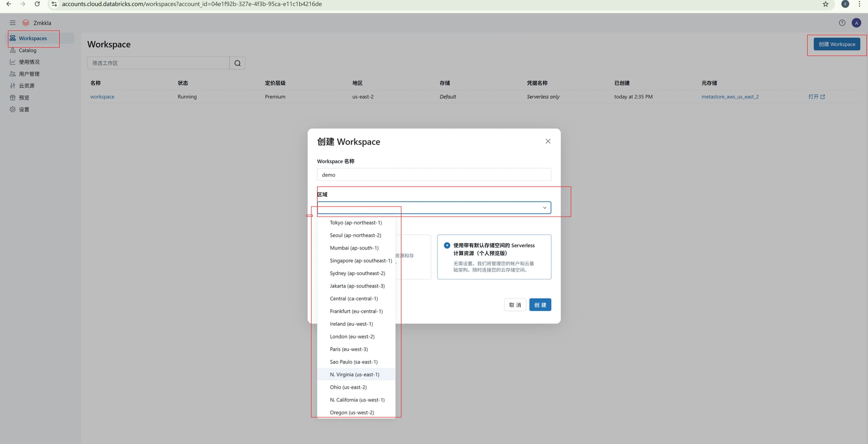Viewport: 868px width, 444px height.
Task: Choose Sydney (ap-southeast-2) region
Action: point(356,273)
